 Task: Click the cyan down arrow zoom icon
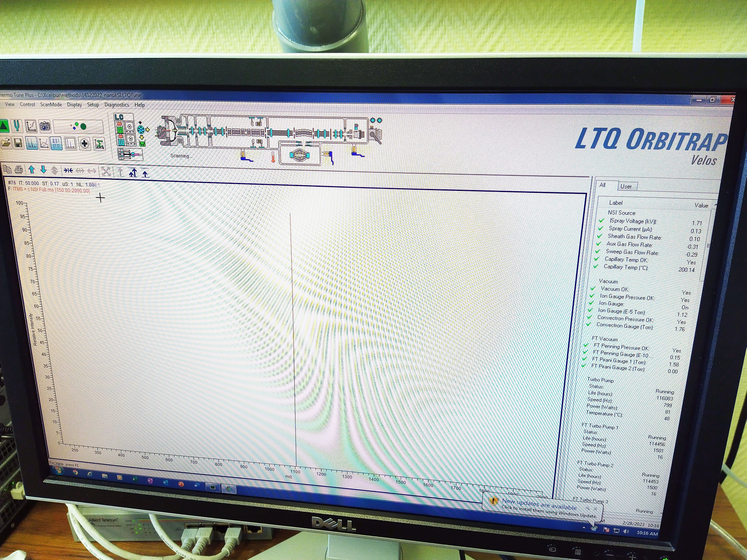[43, 169]
